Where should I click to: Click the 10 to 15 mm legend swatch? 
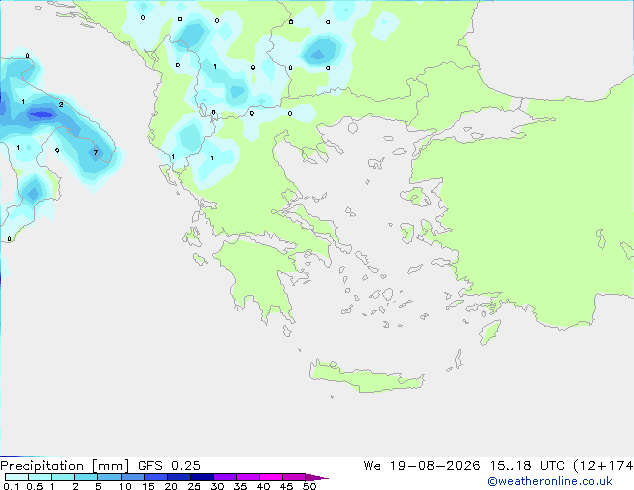(x=132, y=477)
